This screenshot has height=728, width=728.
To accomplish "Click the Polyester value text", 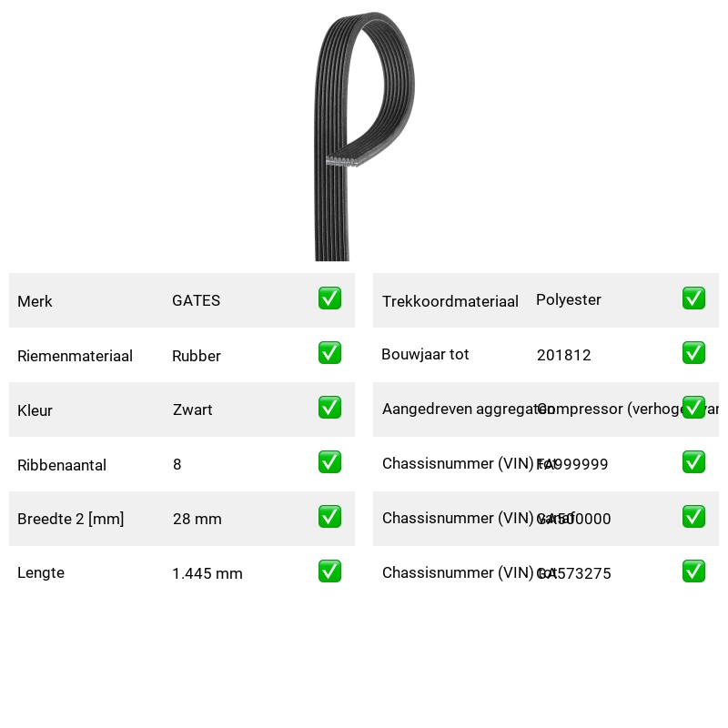I will tap(568, 300).
